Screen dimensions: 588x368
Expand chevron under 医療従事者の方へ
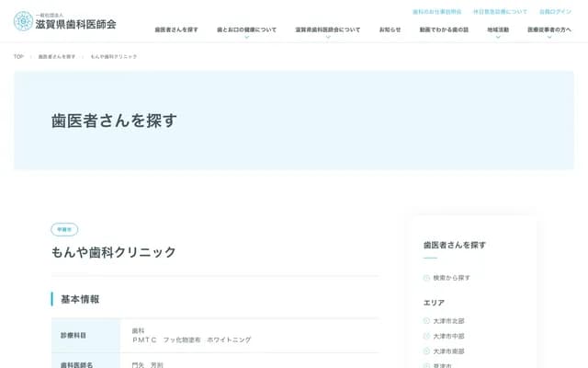tap(549, 37)
